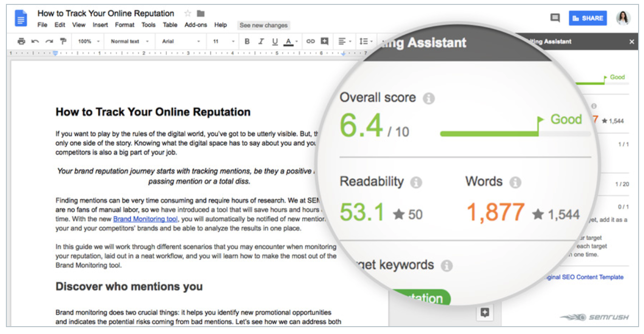Open the File menu

point(43,25)
